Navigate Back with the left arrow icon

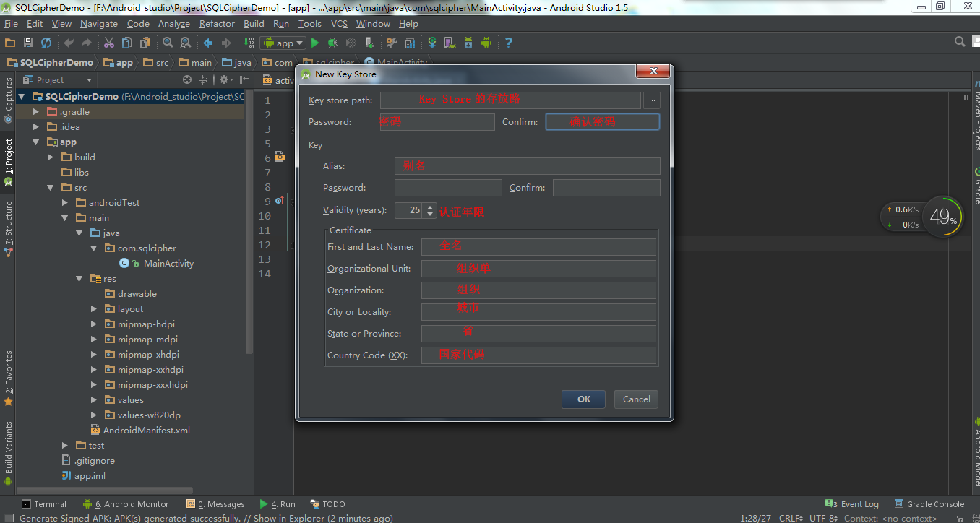click(208, 43)
